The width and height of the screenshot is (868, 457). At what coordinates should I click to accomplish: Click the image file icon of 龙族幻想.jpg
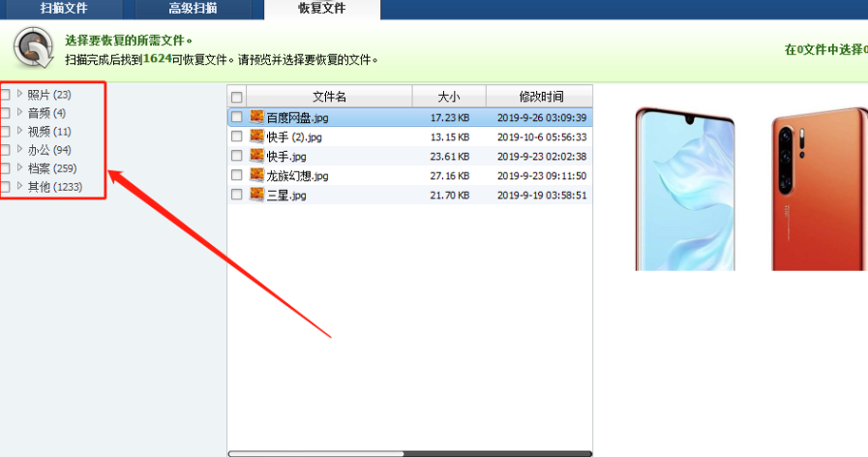click(x=256, y=174)
